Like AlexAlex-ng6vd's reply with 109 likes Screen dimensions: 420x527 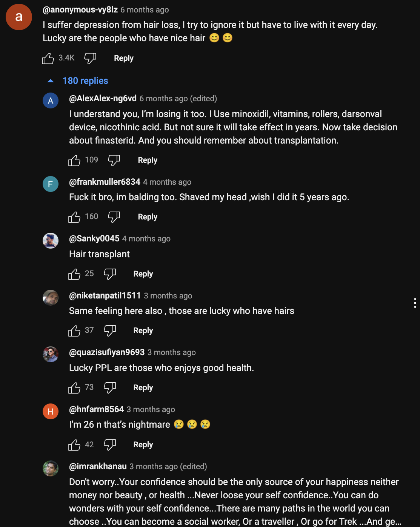pos(74,161)
